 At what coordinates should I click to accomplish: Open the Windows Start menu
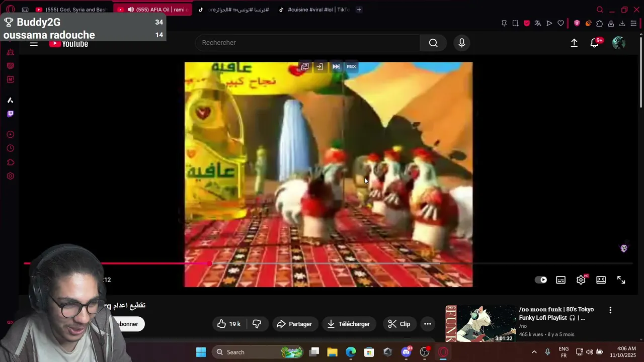201,352
